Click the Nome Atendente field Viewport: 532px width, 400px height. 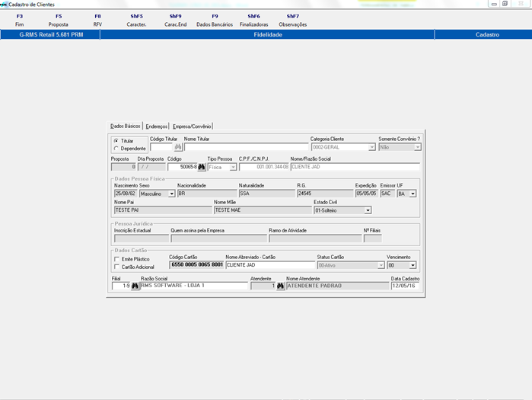(337, 286)
